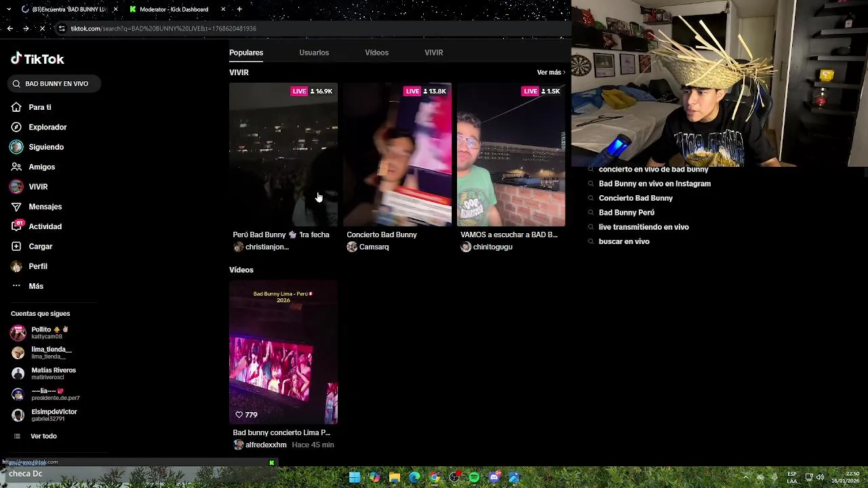Image resolution: width=868 pixels, height=488 pixels.
Task: Open Discord from taskbar
Action: [x=494, y=477]
